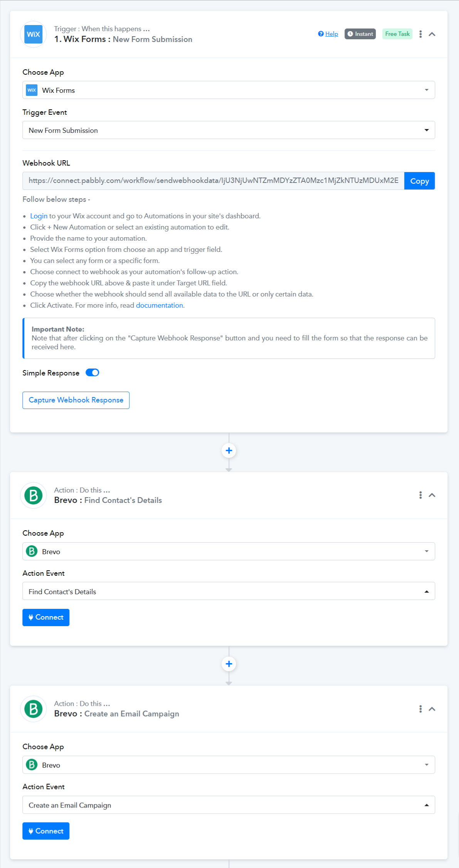The height and width of the screenshot is (868, 459).
Task: Click the Wix logo icon in trigger header
Action: tap(34, 34)
